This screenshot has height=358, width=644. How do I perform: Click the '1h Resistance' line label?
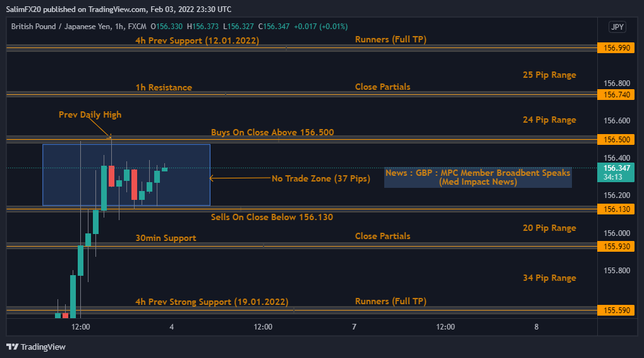point(164,88)
